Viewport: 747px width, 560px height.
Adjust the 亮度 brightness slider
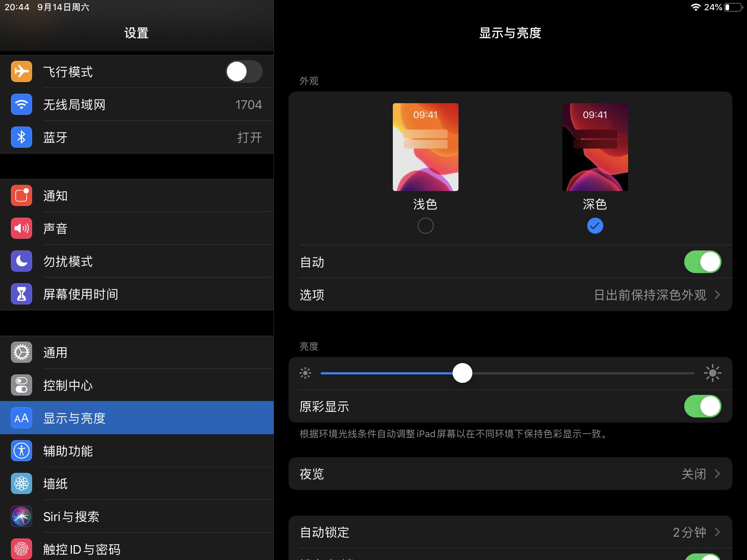pyautogui.click(x=463, y=373)
